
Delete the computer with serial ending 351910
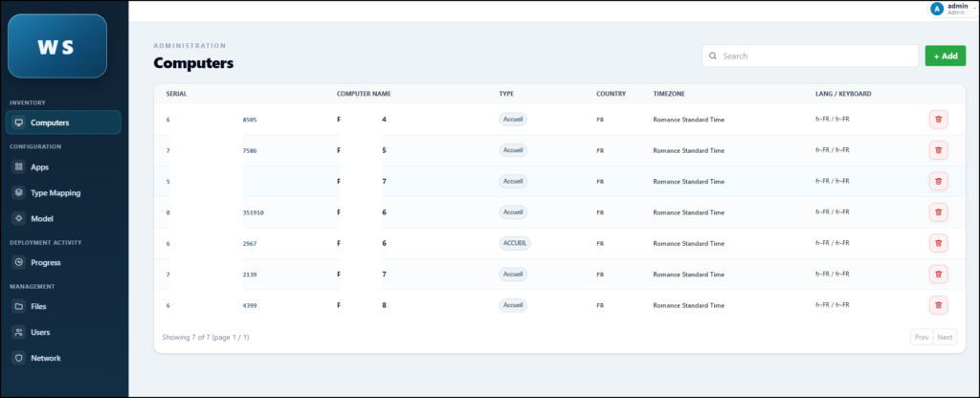tap(938, 212)
